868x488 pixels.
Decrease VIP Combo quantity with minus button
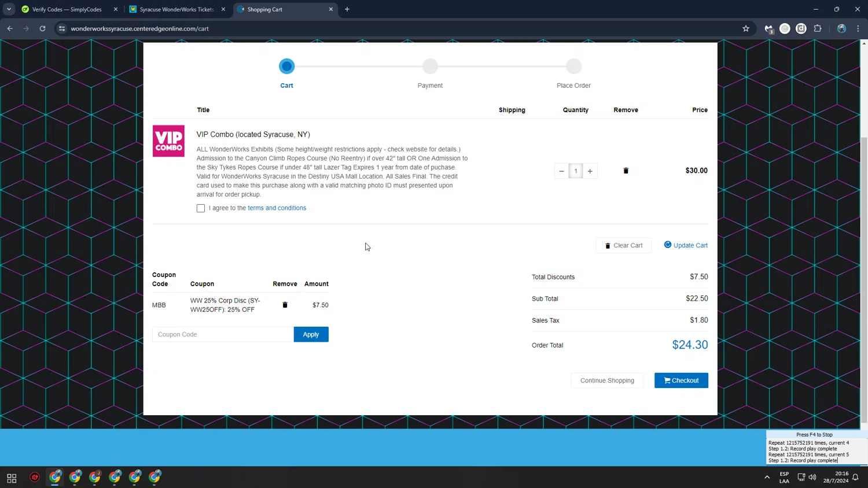click(561, 171)
